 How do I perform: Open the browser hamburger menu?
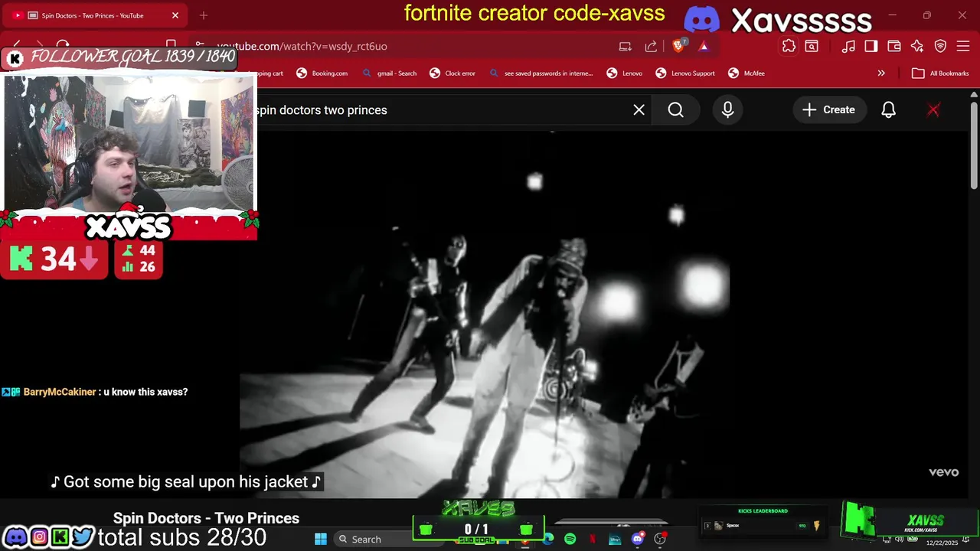point(963,47)
